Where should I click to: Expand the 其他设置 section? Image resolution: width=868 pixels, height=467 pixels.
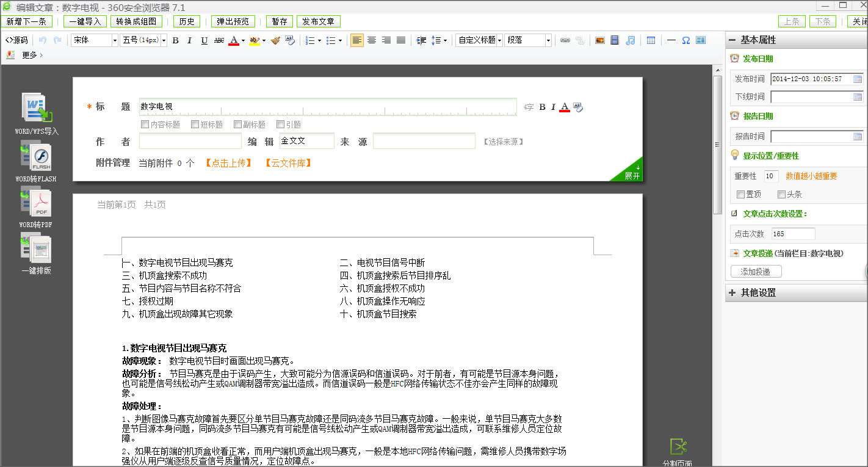758,293
